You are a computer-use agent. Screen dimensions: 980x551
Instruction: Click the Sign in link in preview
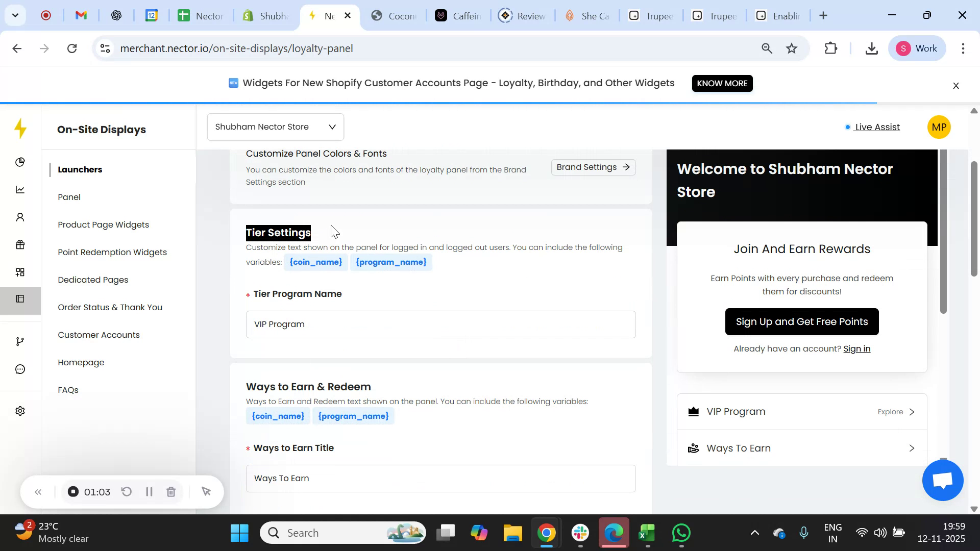(x=857, y=348)
